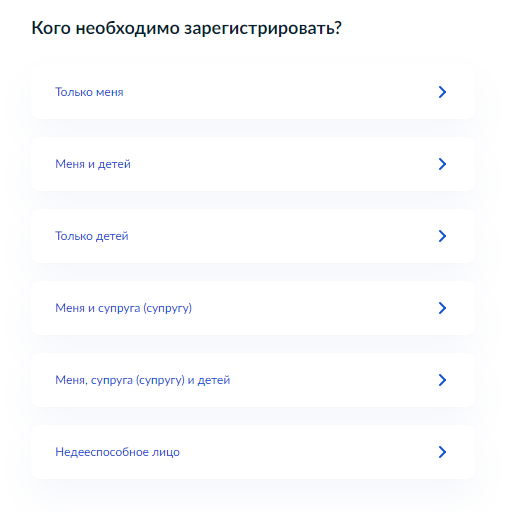Select Меня, супруга (супругу) и детей text

pyautogui.click(x=143, y=380)
